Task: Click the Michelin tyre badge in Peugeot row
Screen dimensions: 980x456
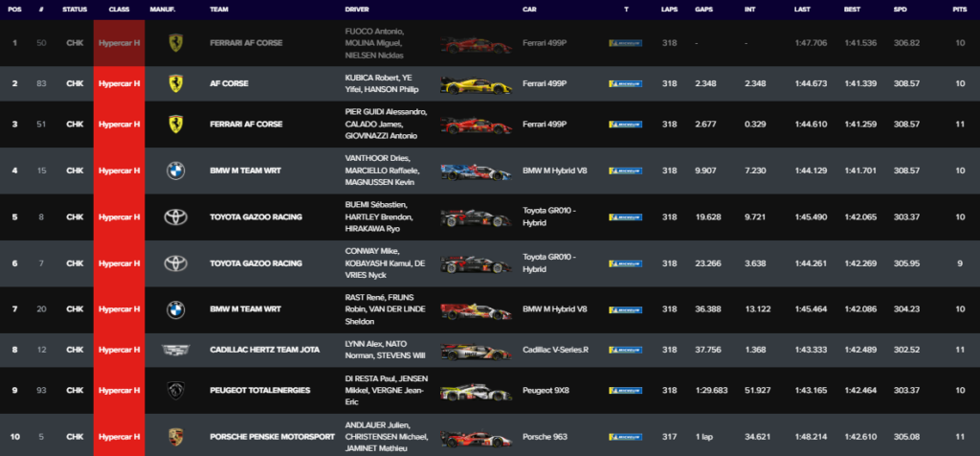Action: tap(625, 390)
